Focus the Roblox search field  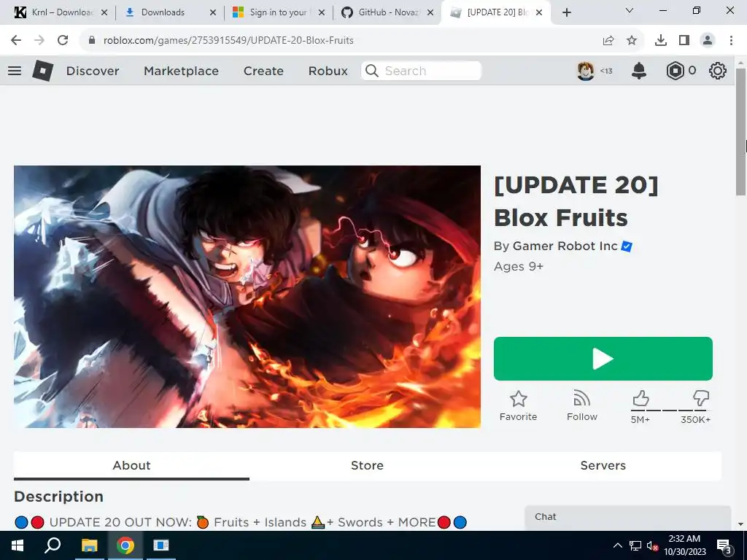[x=421, y=71]
